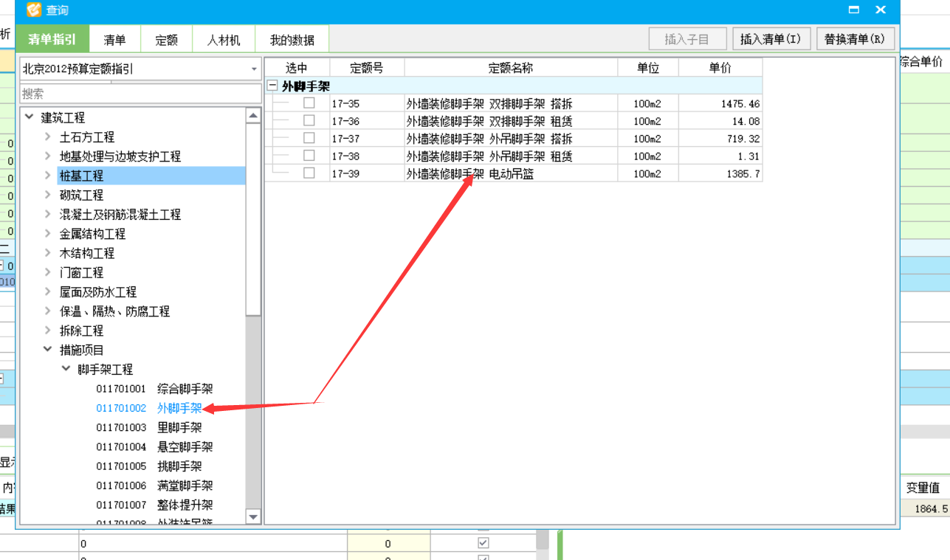Click the 搜索 input field

tap(140, 94)
